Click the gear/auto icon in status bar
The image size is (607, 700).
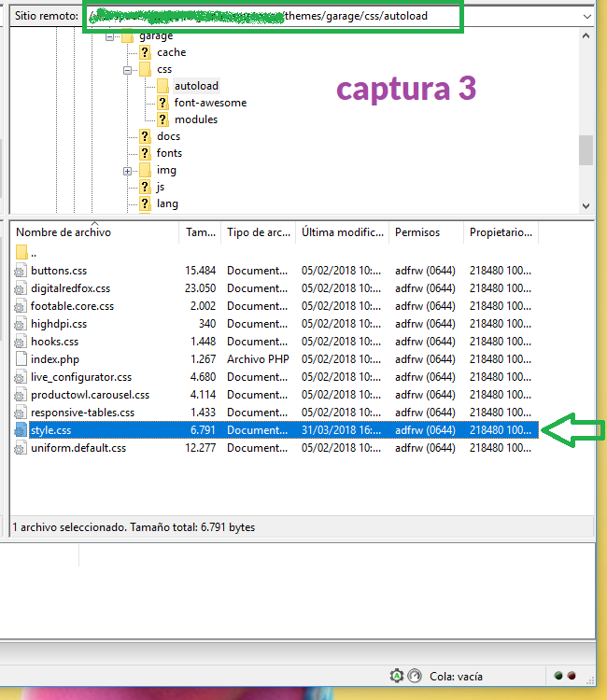pyautogui.click(x=397, y=676)
